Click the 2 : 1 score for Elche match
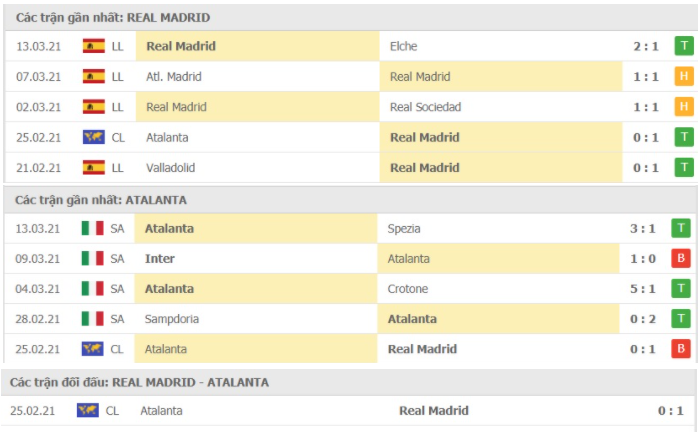The width and height of the screenshot is (698, 432). tap(645, 46)
